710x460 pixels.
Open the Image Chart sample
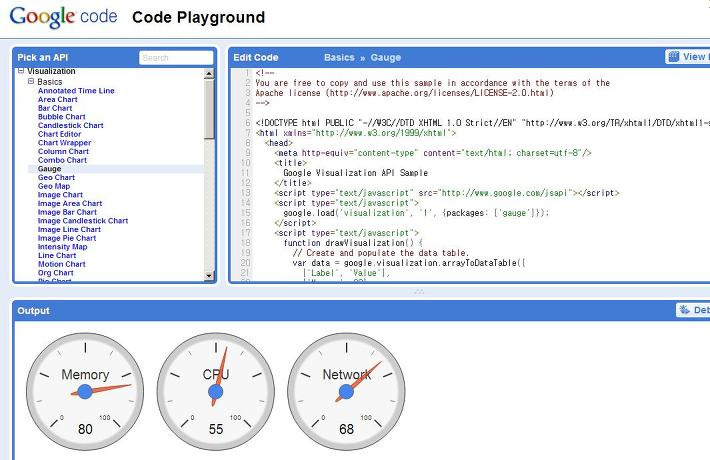tap(60, 195)
